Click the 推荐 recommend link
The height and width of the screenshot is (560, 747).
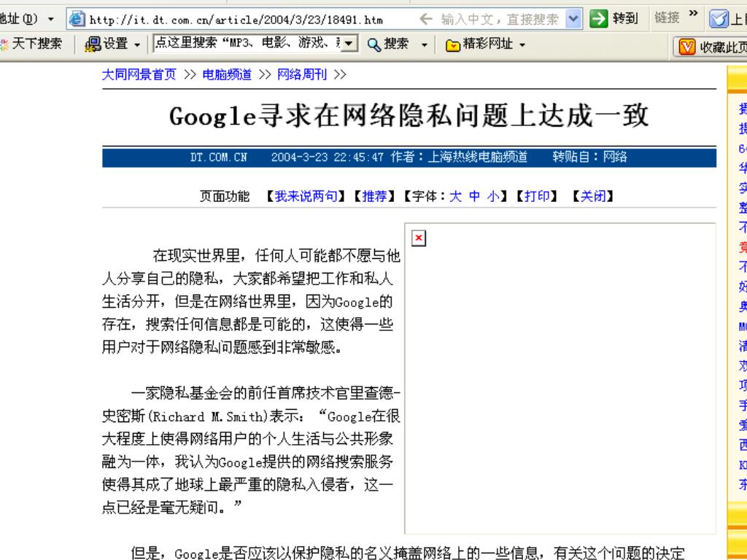pyautogui.click(x=374, y=196)
